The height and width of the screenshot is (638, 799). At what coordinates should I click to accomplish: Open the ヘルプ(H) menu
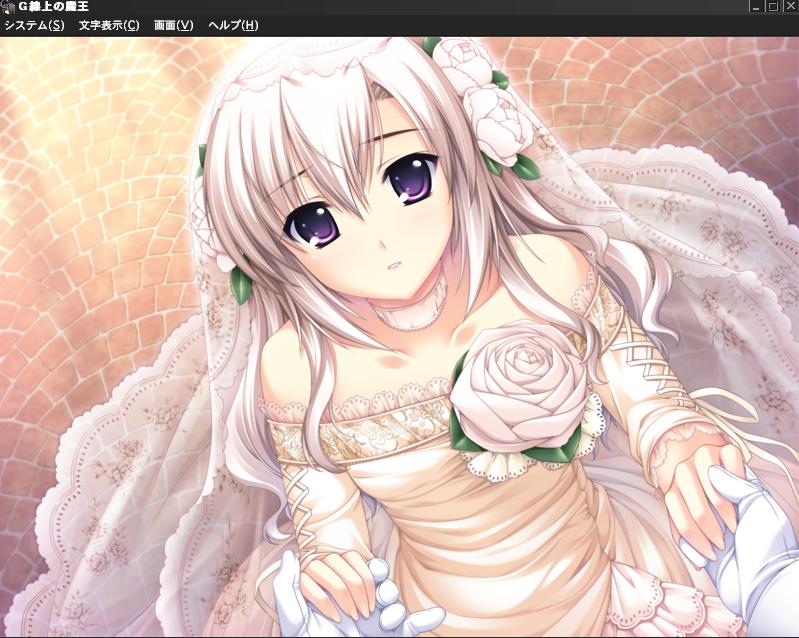tap(233, 25)
